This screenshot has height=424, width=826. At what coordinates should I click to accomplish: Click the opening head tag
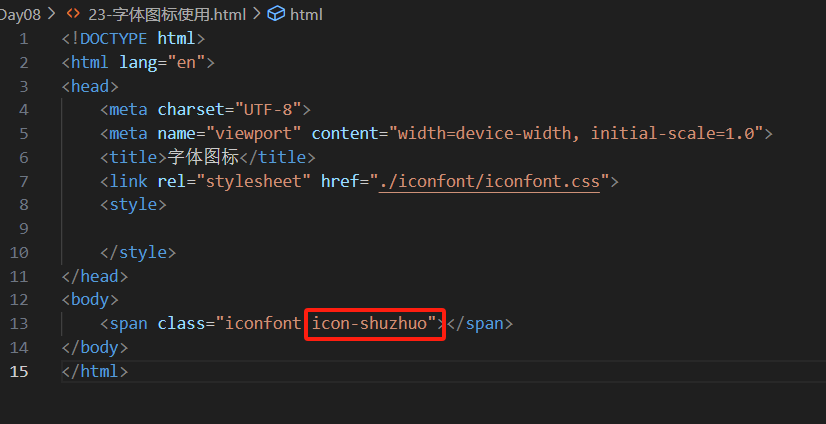pyautogui.click(x=90, y=86)
